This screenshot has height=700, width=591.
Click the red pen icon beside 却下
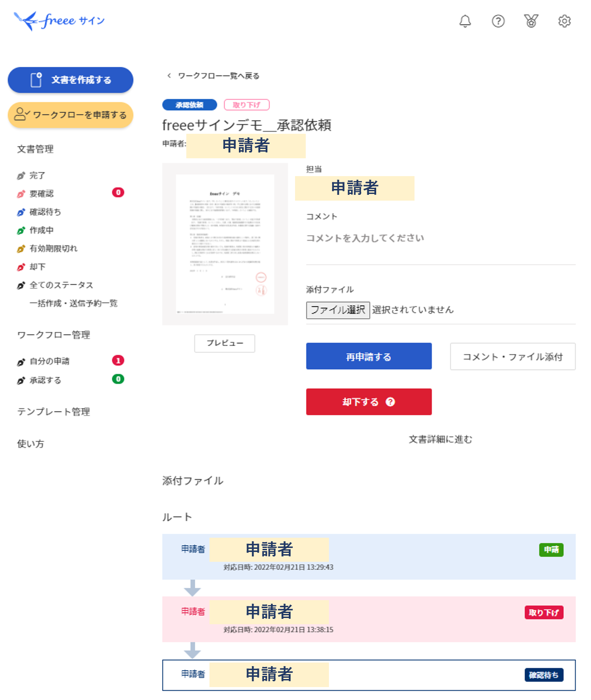[21, 267]
